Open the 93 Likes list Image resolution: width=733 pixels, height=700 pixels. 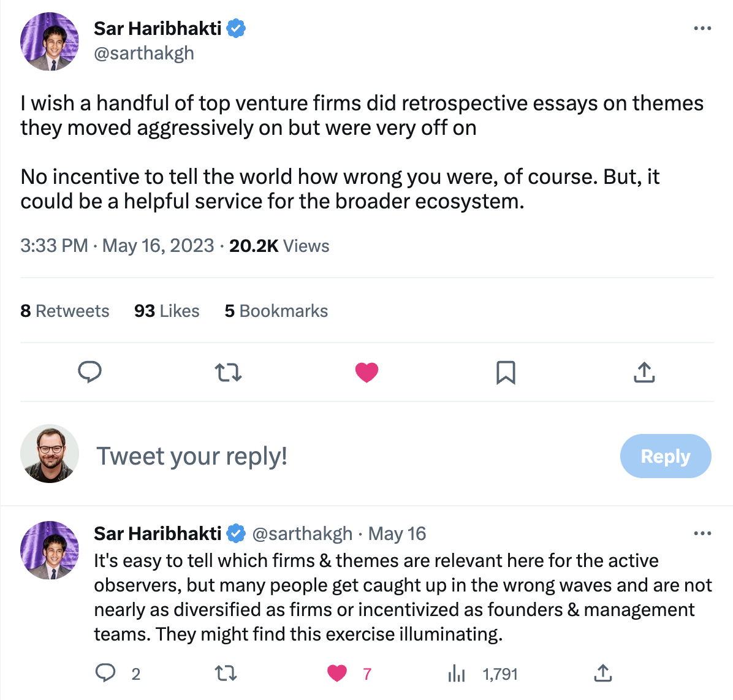click(167, 311)
